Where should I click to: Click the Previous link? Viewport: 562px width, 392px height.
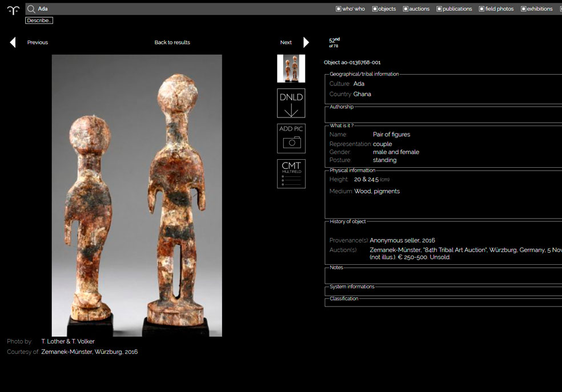pyautogui.click(x=38, y=42)
